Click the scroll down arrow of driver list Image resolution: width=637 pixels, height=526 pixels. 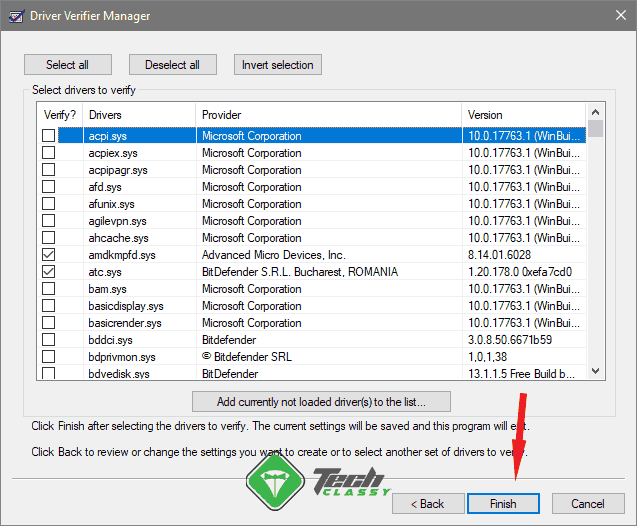(596, 371)
